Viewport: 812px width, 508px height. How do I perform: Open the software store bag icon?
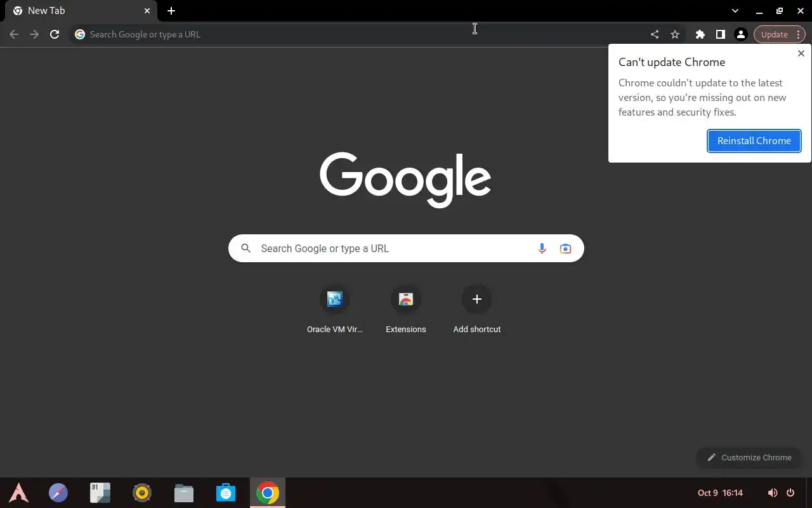(x=226, y=493)
